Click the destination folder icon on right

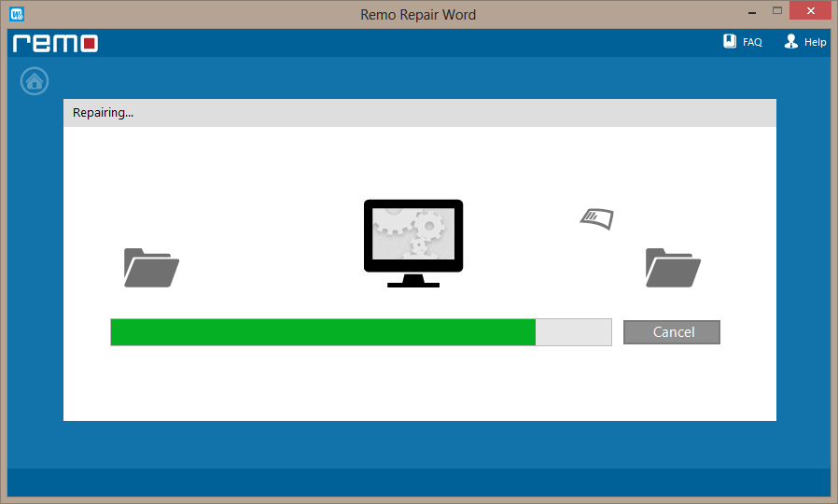[673, 267]
